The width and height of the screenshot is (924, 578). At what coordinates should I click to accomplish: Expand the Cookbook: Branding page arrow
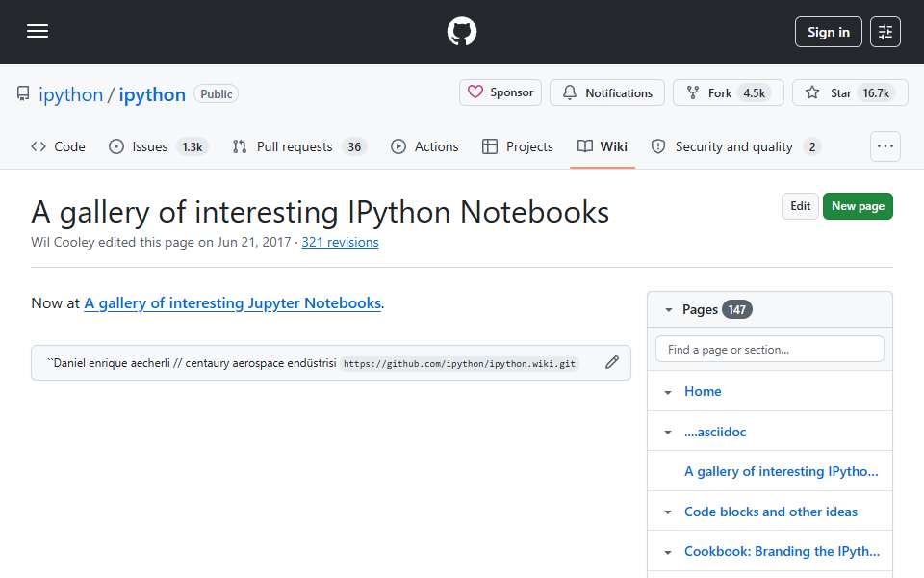click(668, 553)
